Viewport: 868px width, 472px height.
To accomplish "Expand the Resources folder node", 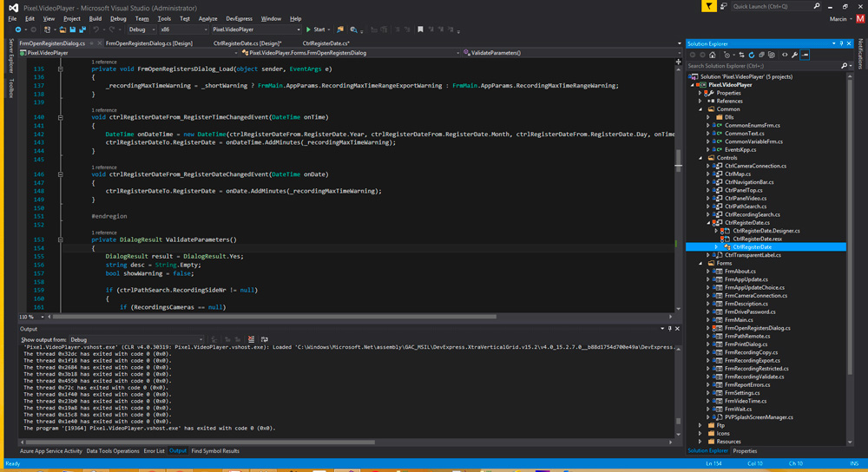I will click(x=700, y=442).
